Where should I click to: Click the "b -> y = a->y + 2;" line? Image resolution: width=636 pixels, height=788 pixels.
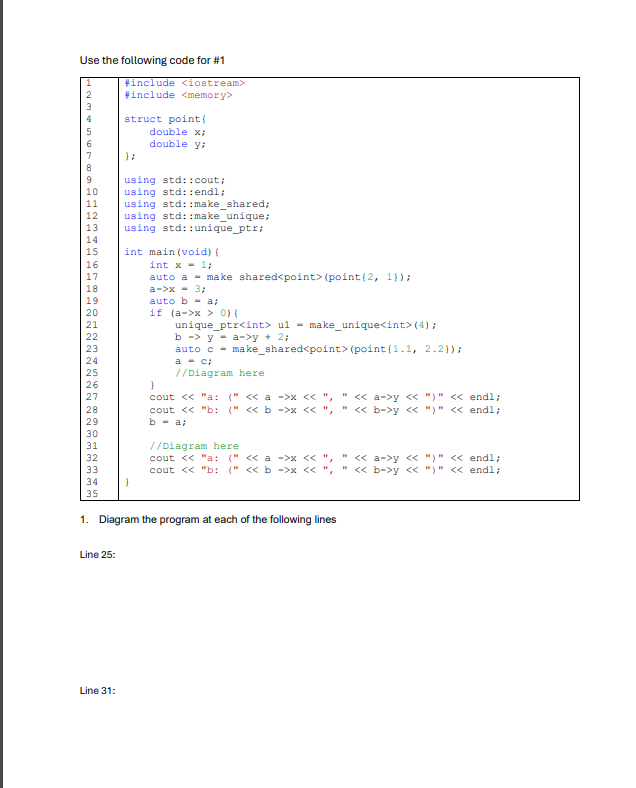232,337
